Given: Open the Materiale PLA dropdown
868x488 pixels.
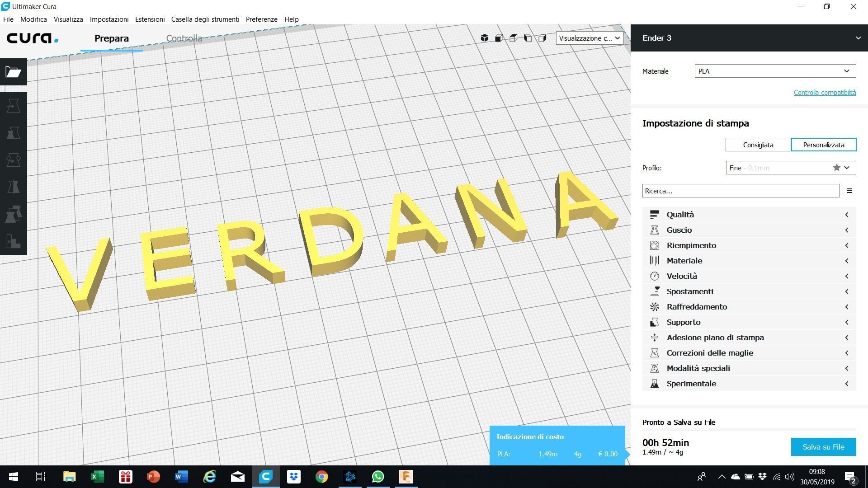Looking at the screenshot, I should coord(775,71).
